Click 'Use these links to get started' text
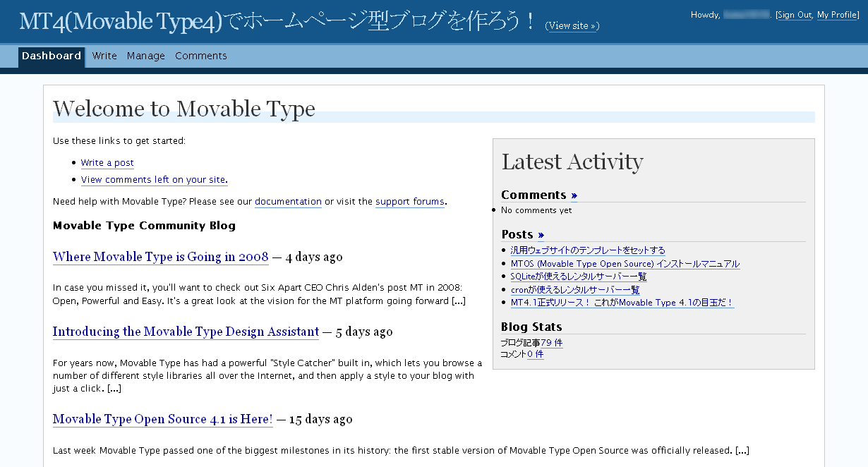The height and width of the screenshot is (467, 868). tap(119, 141)
